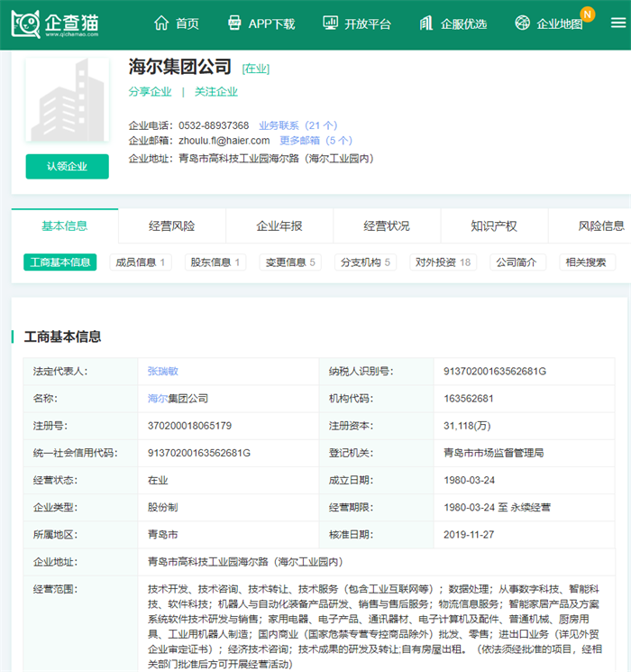Screen dimensions: 631x672
Task: Open 更多邮箱 (5 个) link
Action: [x=316, y=141]
